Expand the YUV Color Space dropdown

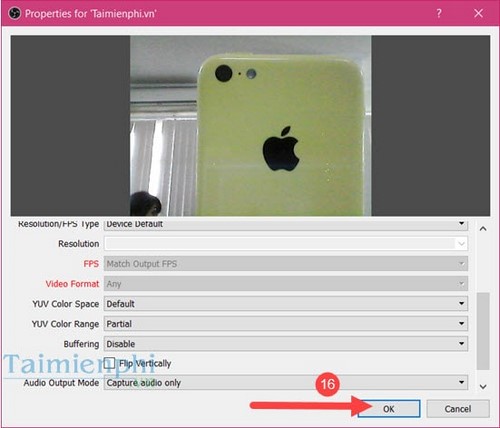[x=286, y=304]
